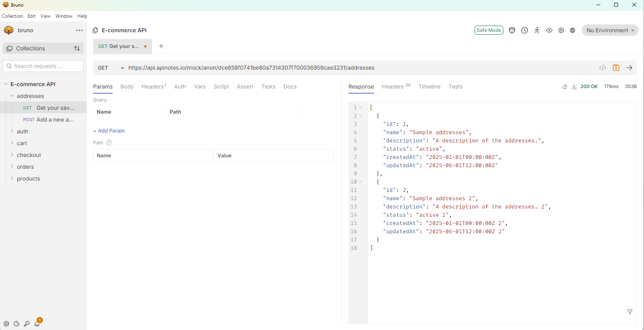The height and width of the screenshot is (330, 644).
Task: Collapse the E-commerce API collection
Action: [6, 84]
